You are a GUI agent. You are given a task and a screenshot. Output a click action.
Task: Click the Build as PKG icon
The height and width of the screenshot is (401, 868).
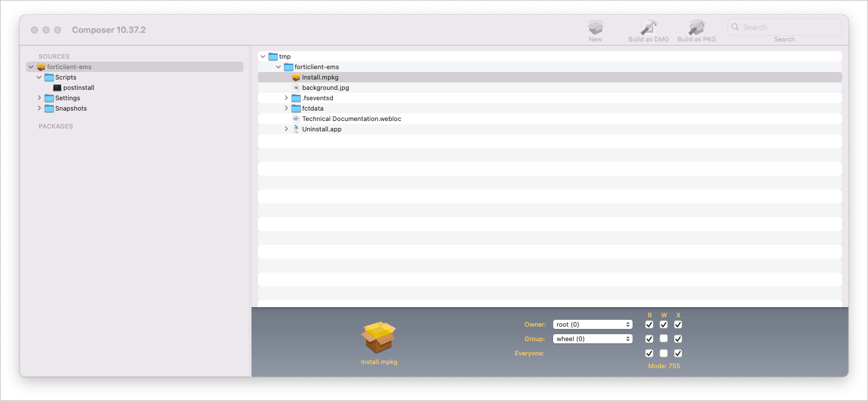697,27
